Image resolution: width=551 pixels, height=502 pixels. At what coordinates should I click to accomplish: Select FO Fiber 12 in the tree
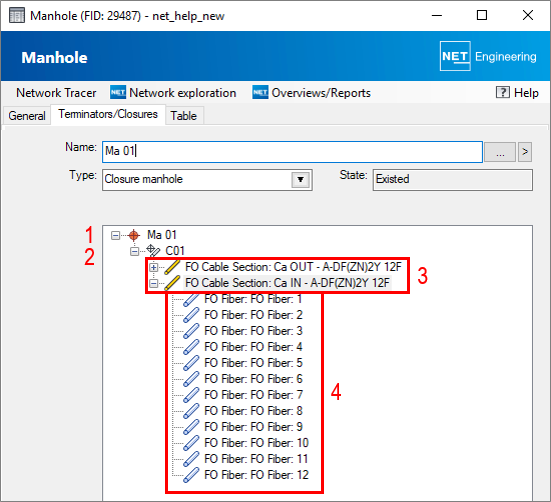coord(257,475)
